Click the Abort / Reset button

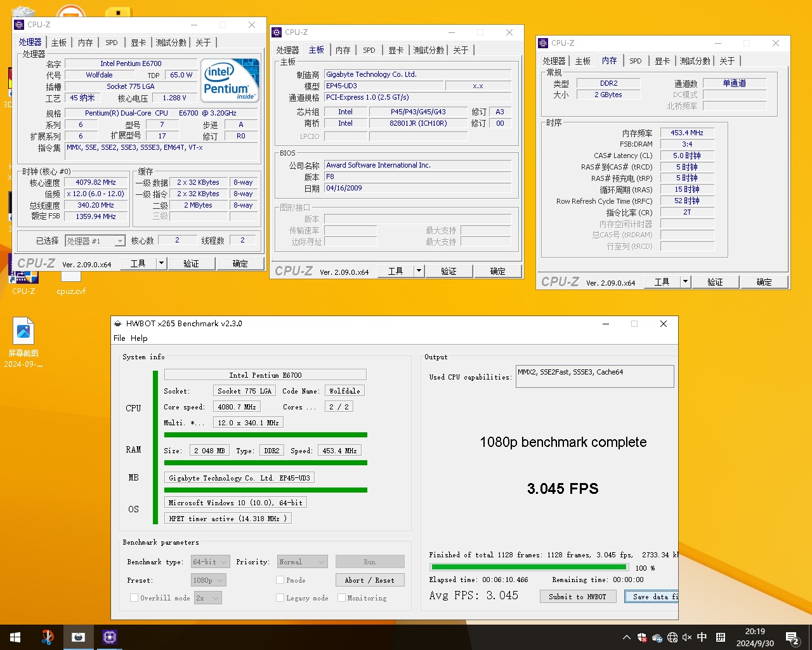pyautogui.click(x=370, y=580)
